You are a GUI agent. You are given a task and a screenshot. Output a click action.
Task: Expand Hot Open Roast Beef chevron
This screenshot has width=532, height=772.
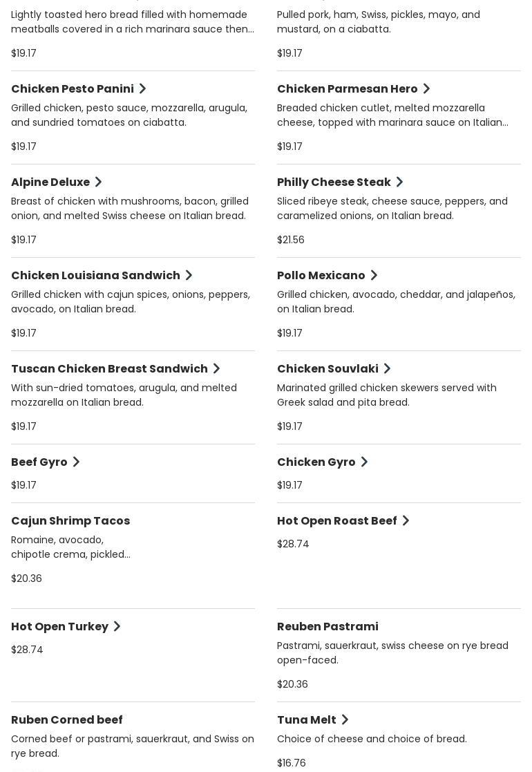[406, 520]
